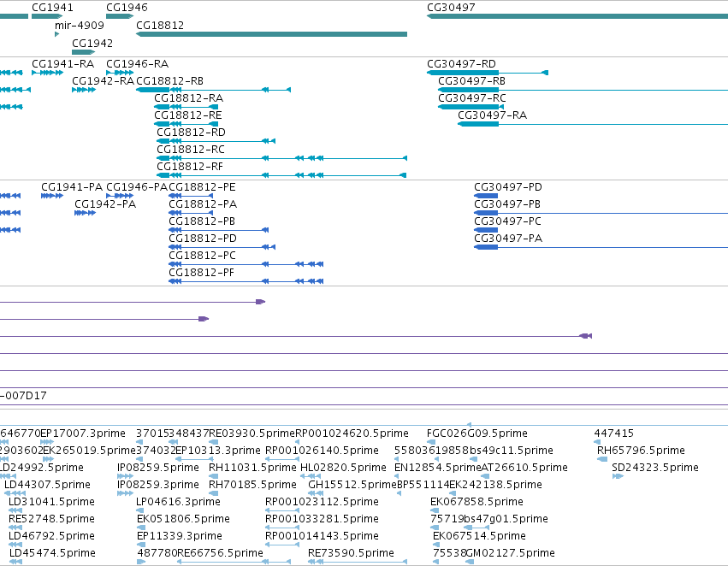Image resolution: width=728 pixels, height=566 pixels.
Task: Click EST SD24323.5prime
Action: tap(655, 468)
